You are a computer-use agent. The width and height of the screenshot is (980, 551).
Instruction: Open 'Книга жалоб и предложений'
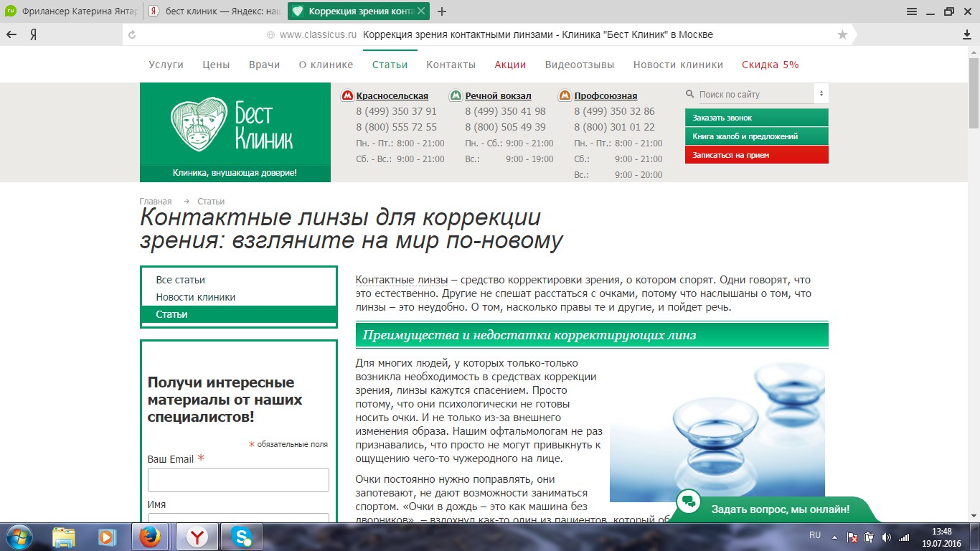point(757,136)
